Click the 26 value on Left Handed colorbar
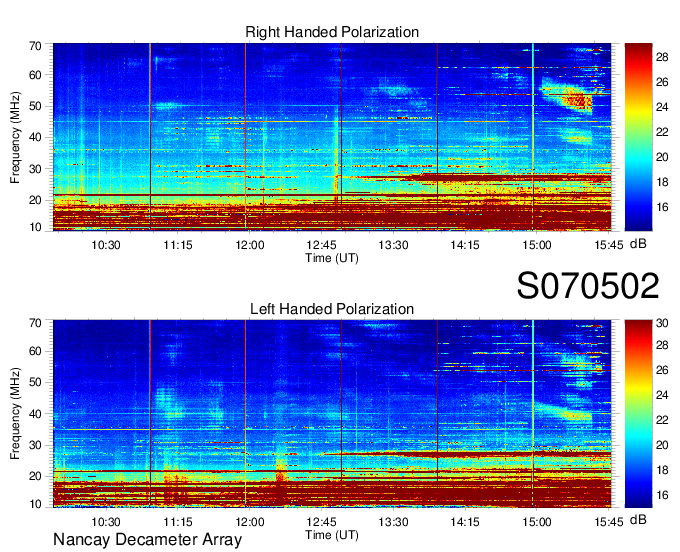Viewport: 680px width, 552px height. coord(662,370)
